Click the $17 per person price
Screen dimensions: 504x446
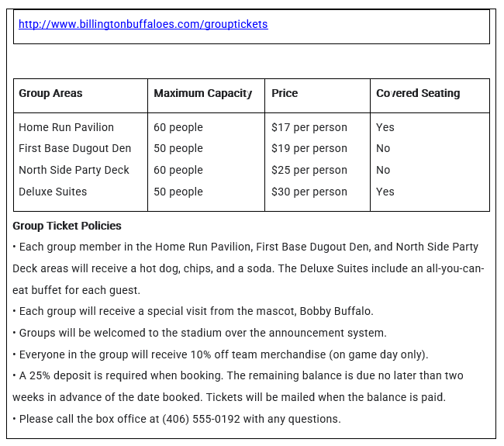[x=309, y=127]
